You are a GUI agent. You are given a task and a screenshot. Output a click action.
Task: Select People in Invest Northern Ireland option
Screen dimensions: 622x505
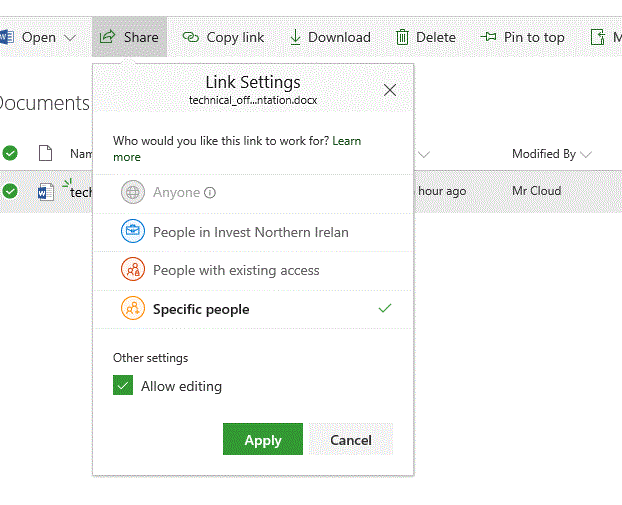[250, 232]
